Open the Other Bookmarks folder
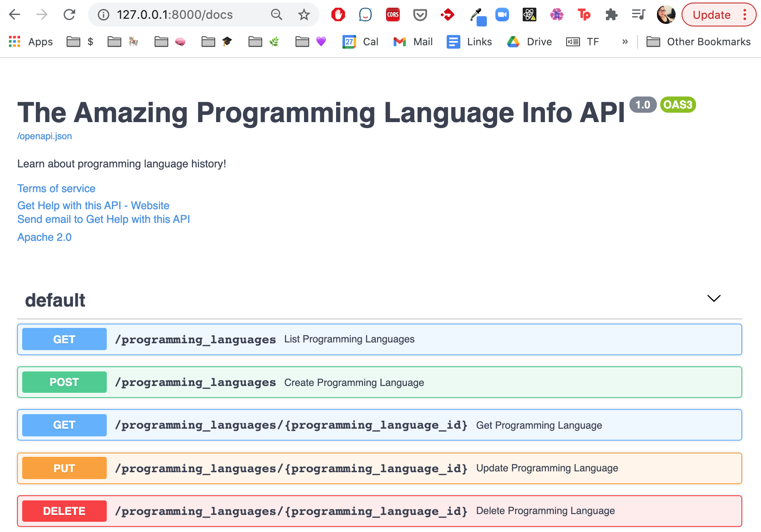 [x=699, y=41]
